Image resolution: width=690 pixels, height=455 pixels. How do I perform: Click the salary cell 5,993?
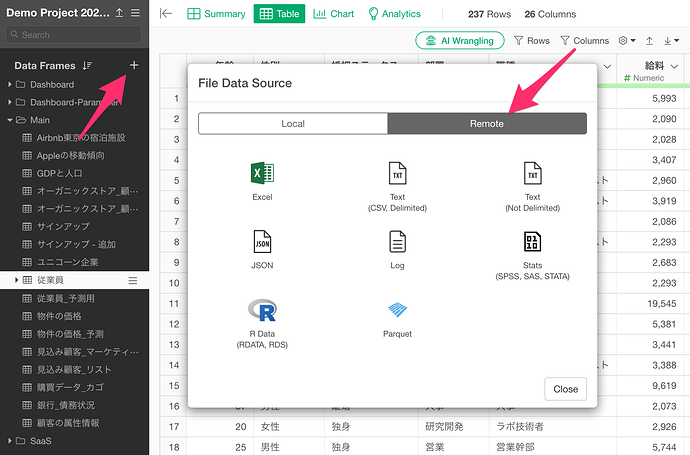650,98
